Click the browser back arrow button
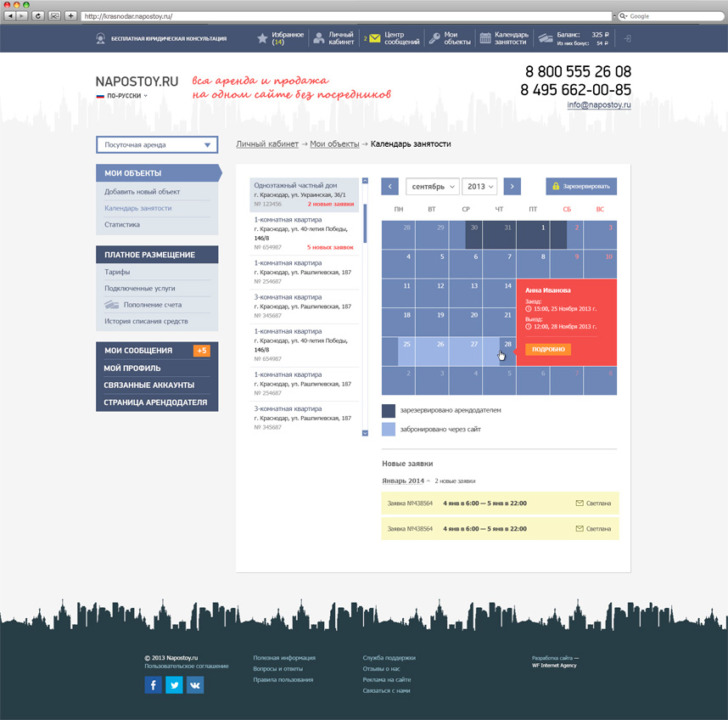728x720 pixels. click(10, 16)
